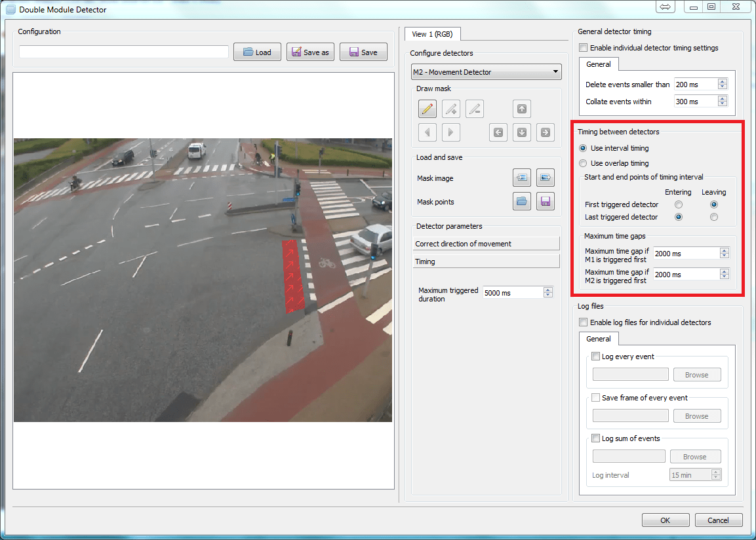Click the Save configuration button
Viewport: 756px width, 540px height.
point(363,52)
